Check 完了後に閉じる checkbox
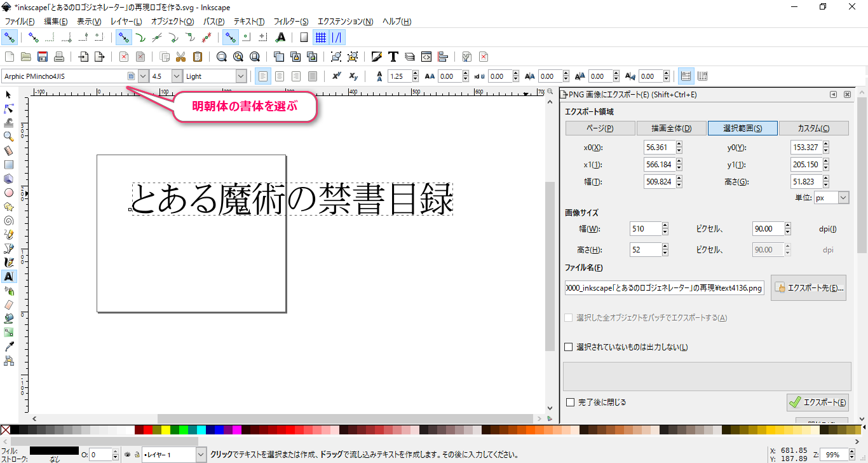 point(570,403)
